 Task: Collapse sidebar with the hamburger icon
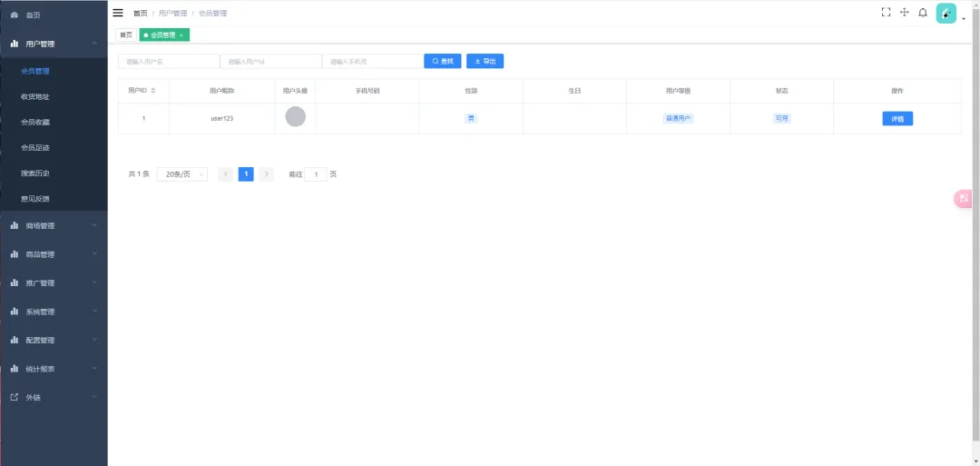(x=118, y=13)
